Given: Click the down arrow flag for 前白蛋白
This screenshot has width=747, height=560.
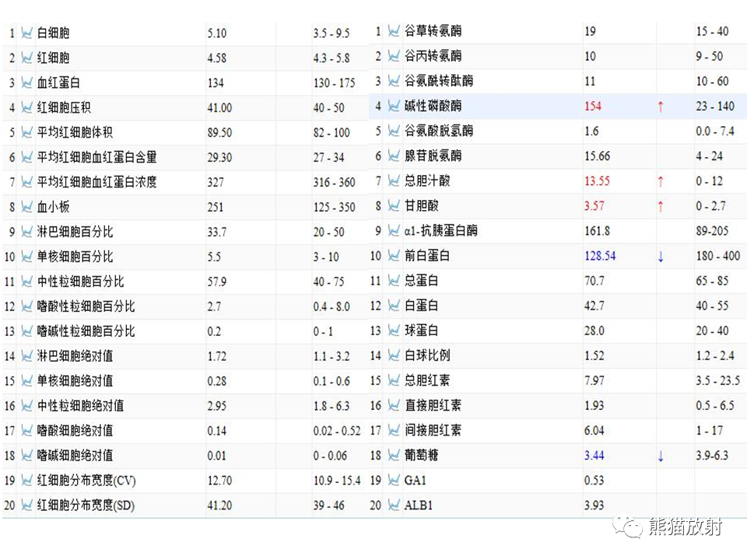Looking at the screenshot, I should coord(661,257).
